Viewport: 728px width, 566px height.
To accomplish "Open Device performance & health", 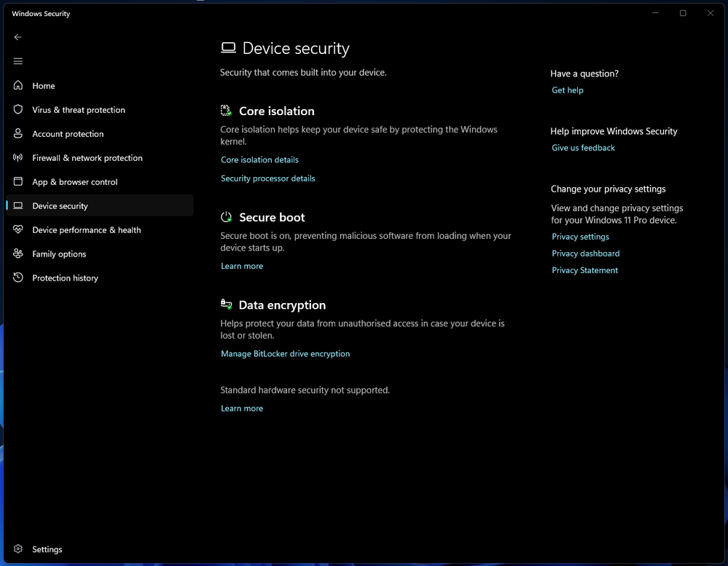I will click(x=100, y=229).
